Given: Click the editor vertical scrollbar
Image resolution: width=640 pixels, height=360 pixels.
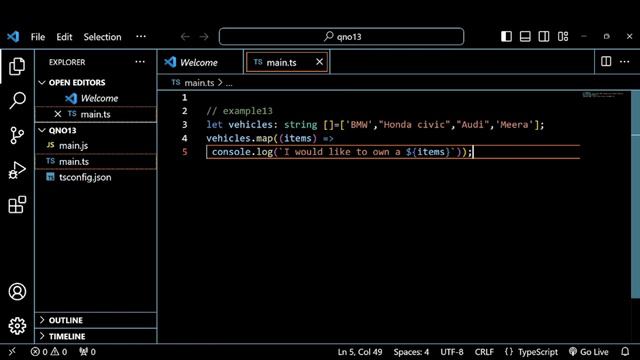Looking at the screenshot, I should 636,194.
